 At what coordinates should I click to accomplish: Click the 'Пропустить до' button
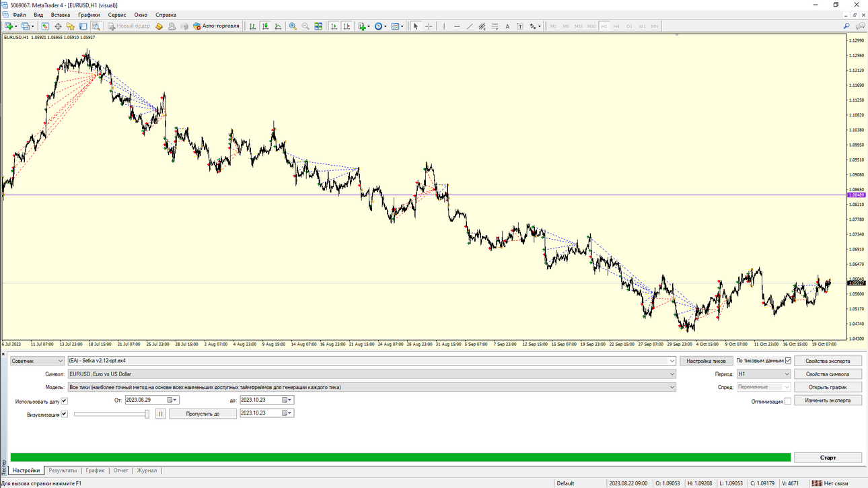203,414
